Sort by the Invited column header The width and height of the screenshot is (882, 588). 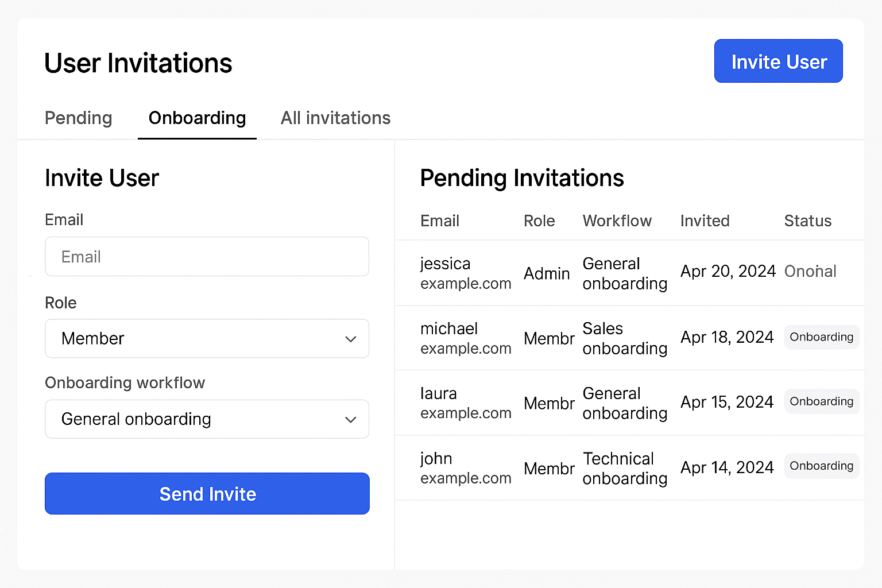(705, 221)
